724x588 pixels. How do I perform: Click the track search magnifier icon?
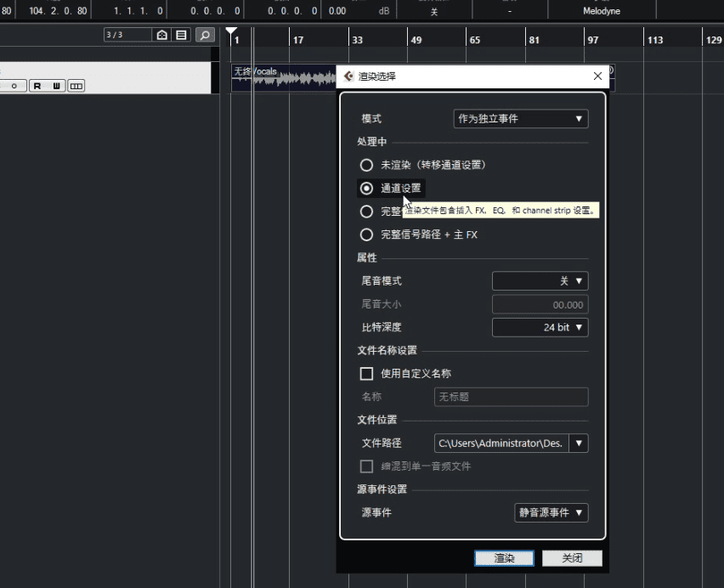click(204, 35)
